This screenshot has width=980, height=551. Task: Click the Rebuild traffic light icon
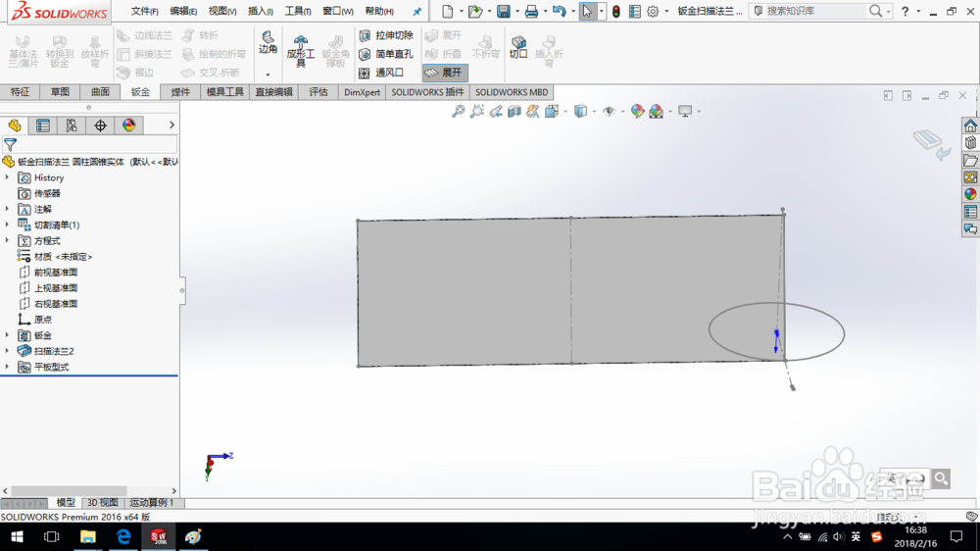(615, 11)
